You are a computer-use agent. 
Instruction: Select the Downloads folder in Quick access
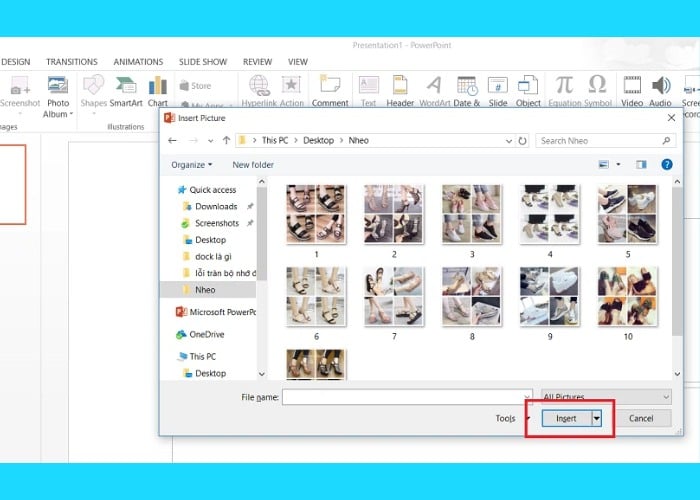click(216, 206)
